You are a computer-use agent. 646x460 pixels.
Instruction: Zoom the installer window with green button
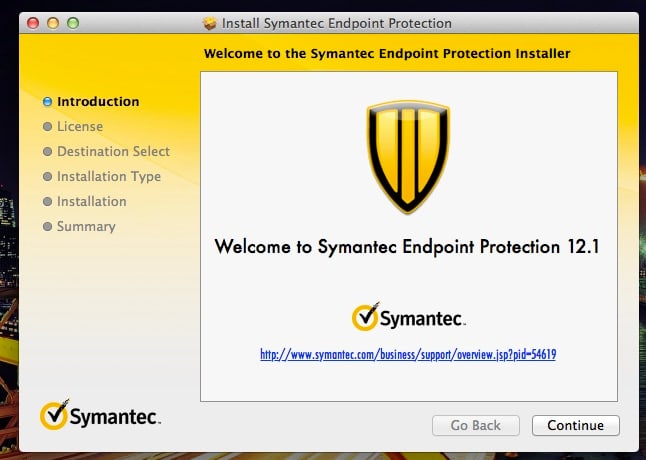(73, 23)
